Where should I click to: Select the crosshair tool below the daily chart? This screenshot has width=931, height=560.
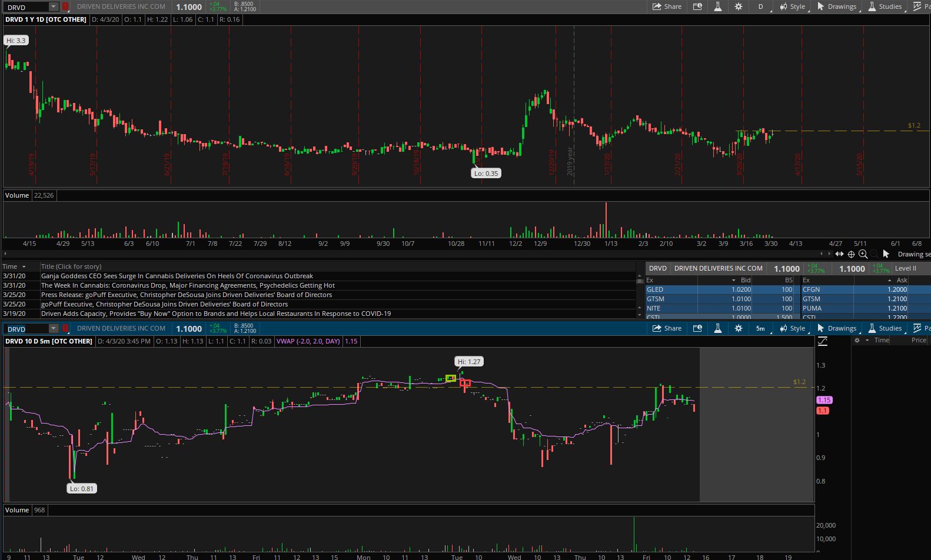pos(851,254)
